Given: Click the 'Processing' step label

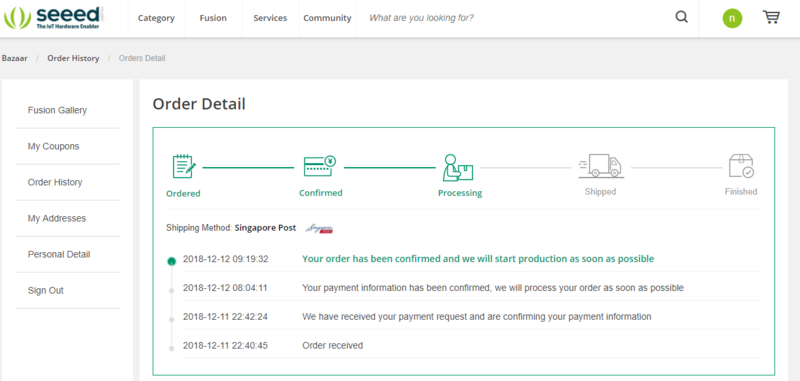Looking at the screenshot, I should (x=460, y=193).
